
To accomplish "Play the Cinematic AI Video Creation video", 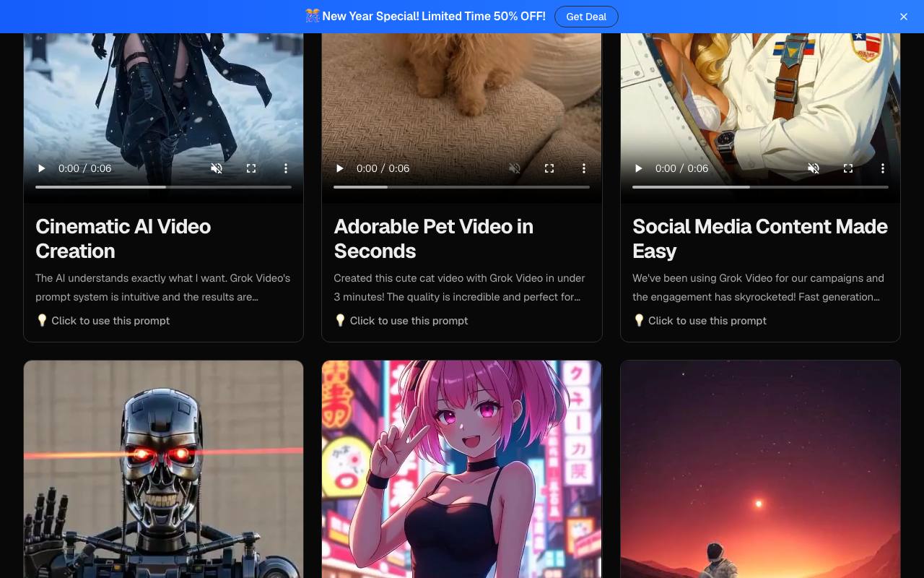I will click(42, 168).
